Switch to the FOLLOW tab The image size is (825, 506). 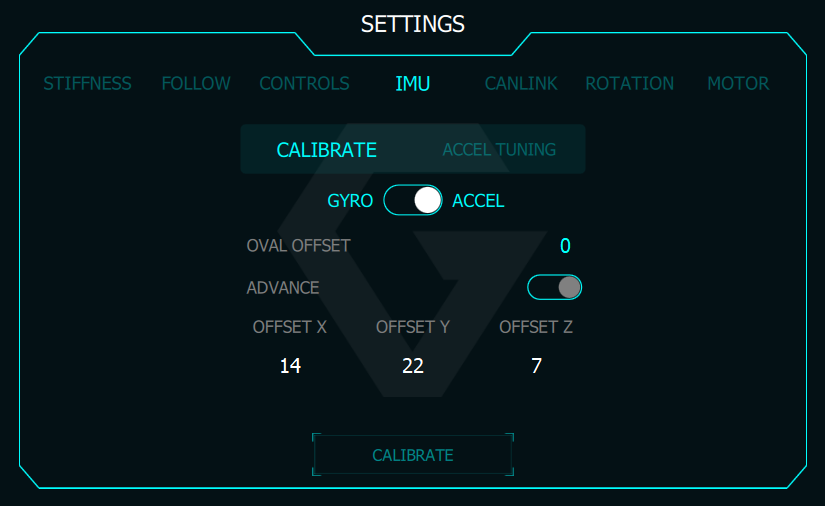(196, 84)
